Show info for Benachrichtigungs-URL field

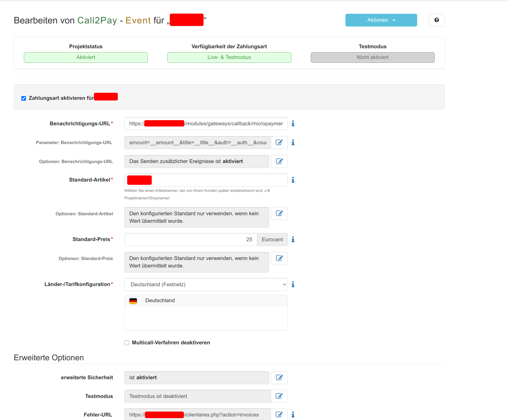293,124
